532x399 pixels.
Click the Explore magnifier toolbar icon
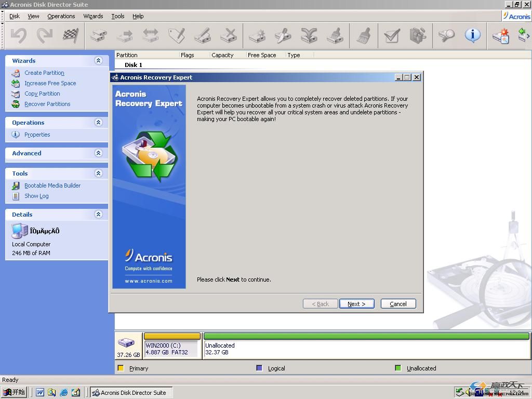[446, 36]
